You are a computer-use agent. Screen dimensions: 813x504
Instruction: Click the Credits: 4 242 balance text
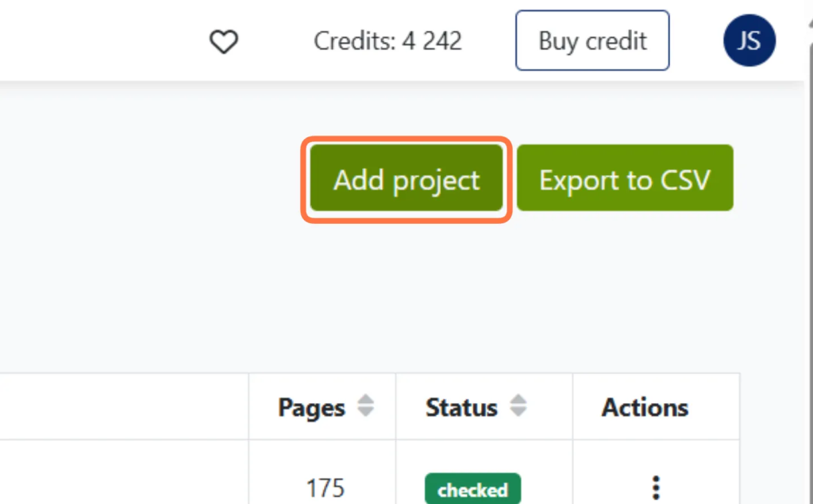click(387, 41)
